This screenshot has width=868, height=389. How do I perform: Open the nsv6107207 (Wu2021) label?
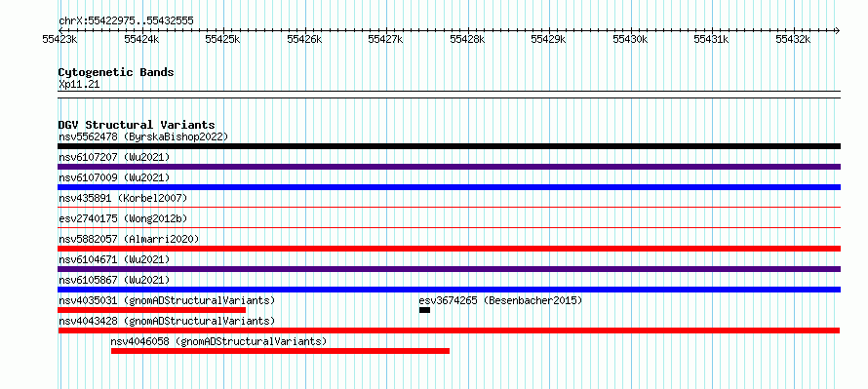(x=114, y=157)
